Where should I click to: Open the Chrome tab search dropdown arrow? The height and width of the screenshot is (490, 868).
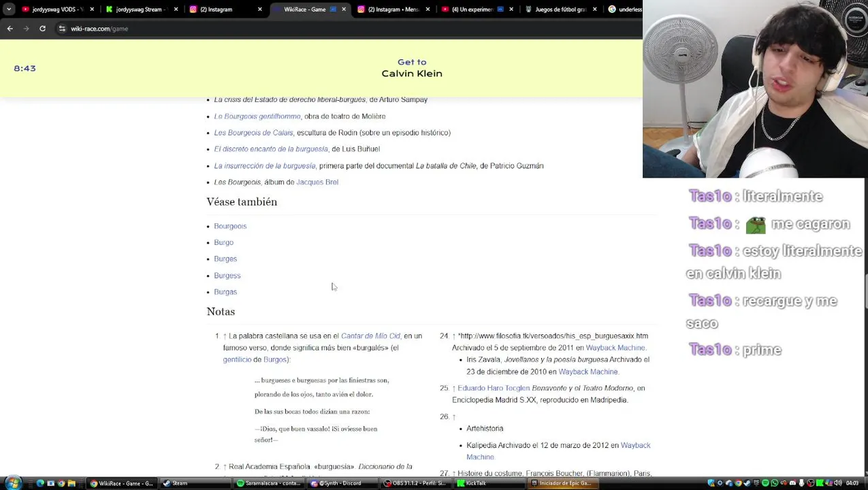click(x=9, y=10)
